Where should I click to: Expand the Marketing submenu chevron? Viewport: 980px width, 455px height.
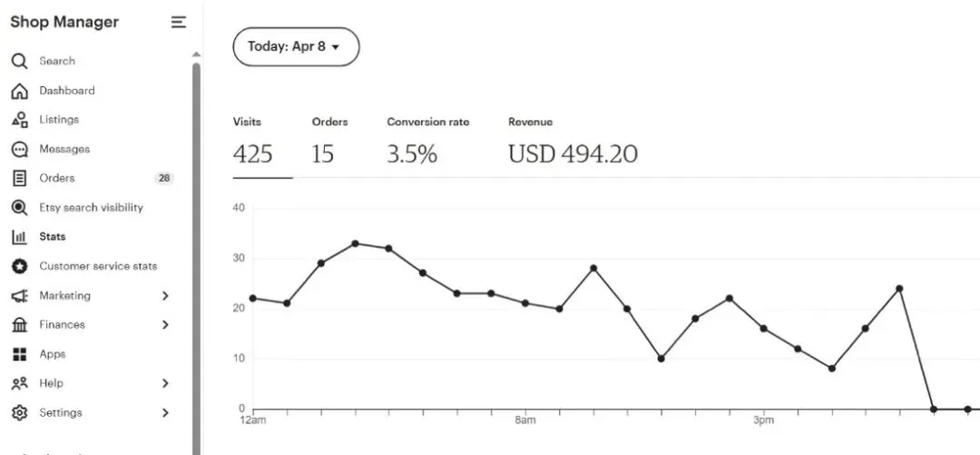tap(165, 296)
